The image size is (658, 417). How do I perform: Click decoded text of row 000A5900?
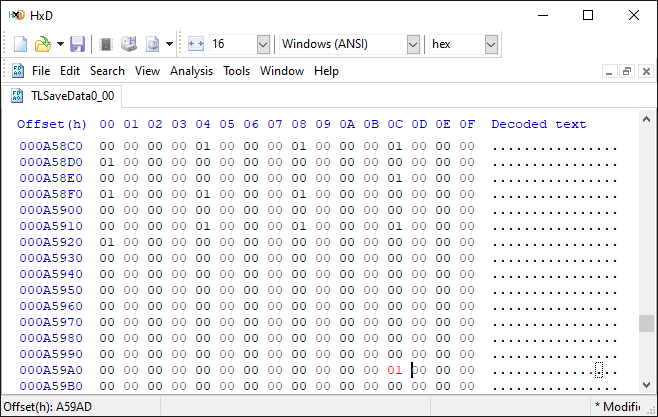(x=555, y=210)
